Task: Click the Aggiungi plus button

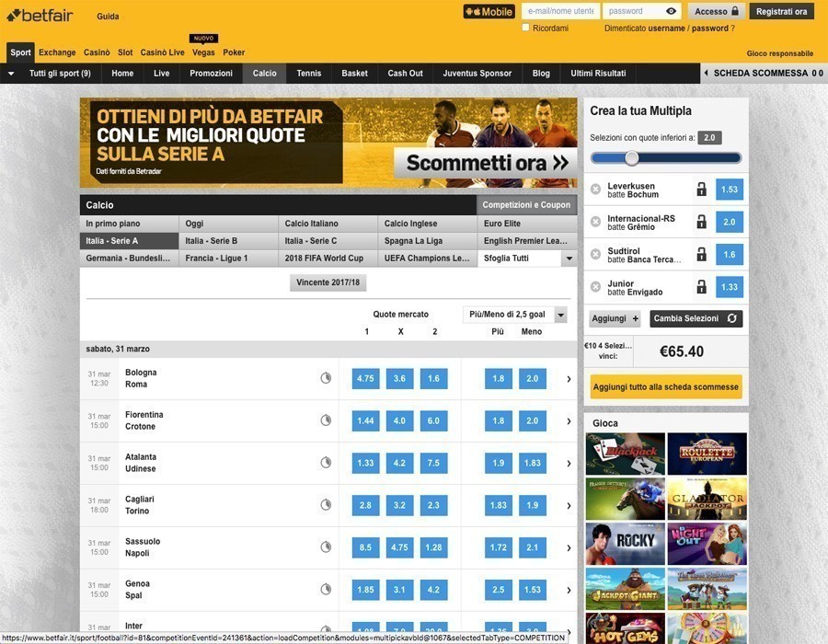Action: (615, 319)
